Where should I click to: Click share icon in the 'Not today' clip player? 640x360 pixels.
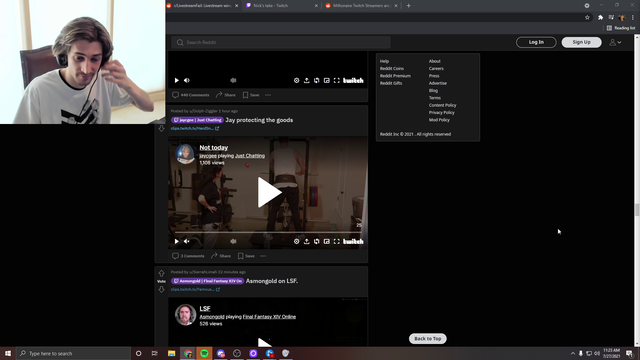point(307,242)
